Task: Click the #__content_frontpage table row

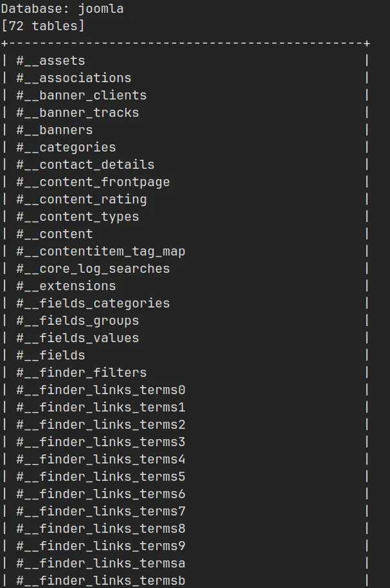Action: point(93,182)
